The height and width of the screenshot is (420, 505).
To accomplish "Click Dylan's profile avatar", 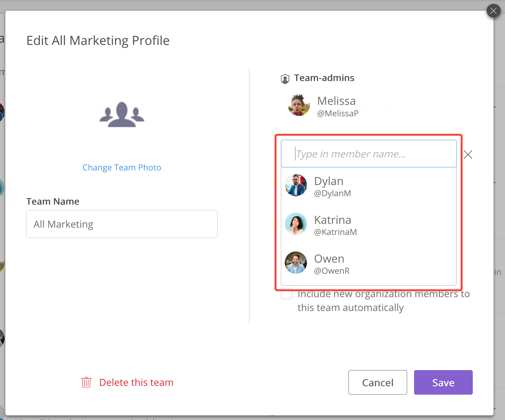I will coord(296,185).
